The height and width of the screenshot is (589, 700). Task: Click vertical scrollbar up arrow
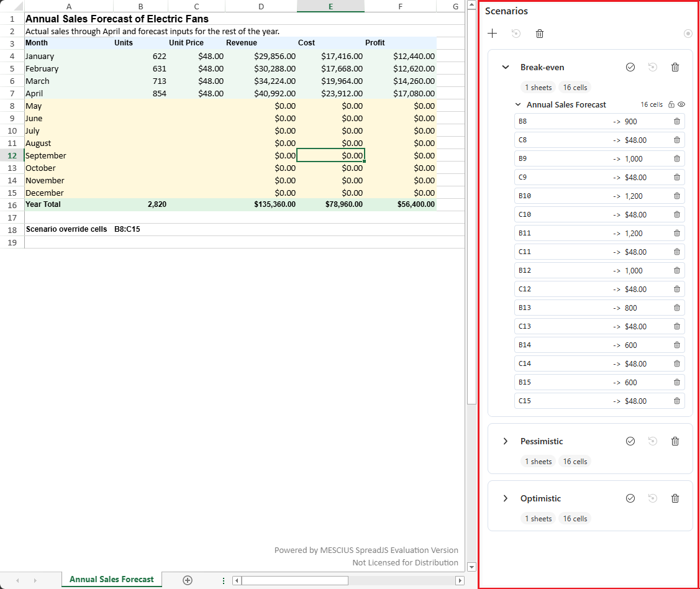471,5
